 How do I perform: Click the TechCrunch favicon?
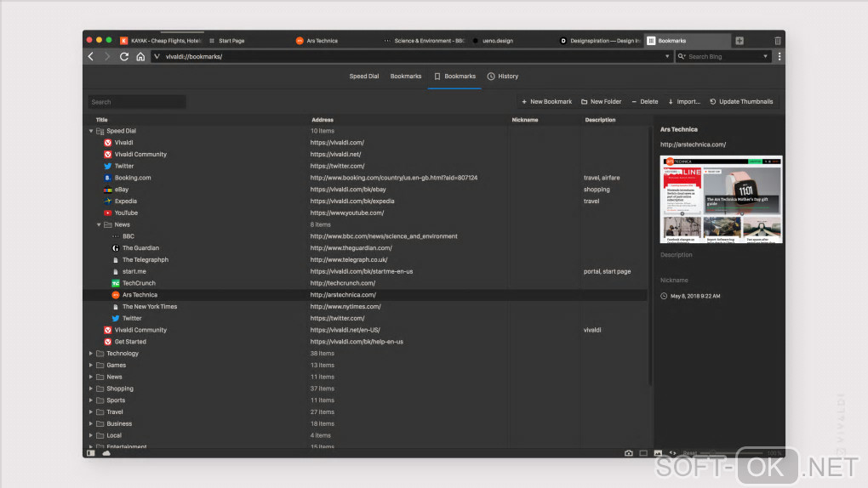click(x=115, y=283)
